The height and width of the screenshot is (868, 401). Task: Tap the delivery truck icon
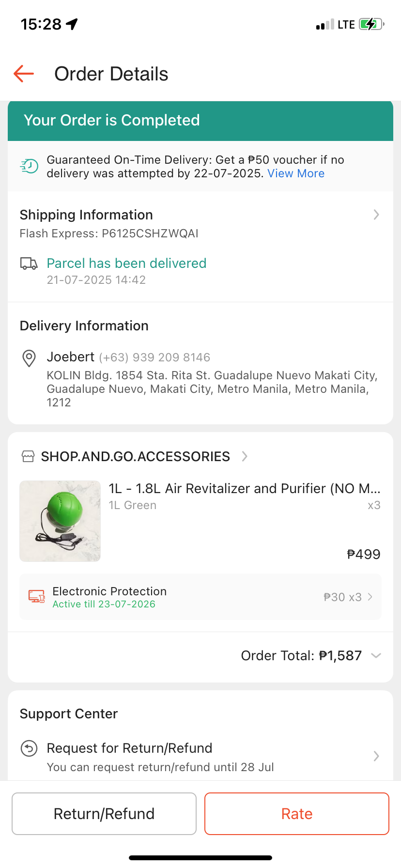pyautogui.click(x=29, y=263)
